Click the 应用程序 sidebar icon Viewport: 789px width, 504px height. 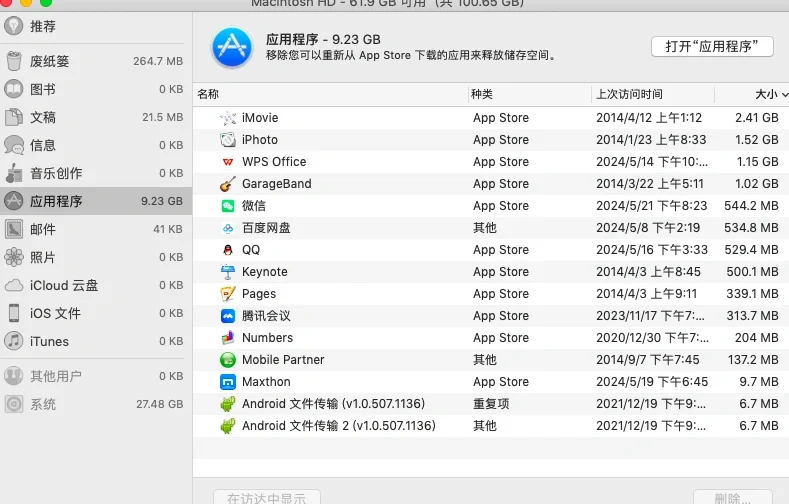14,201
